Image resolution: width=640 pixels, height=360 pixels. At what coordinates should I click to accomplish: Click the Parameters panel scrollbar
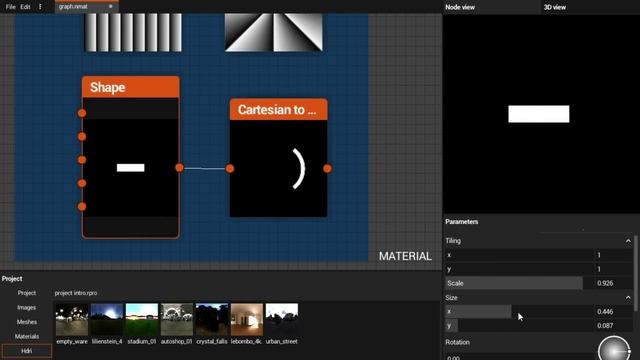(x=636, y=273)
